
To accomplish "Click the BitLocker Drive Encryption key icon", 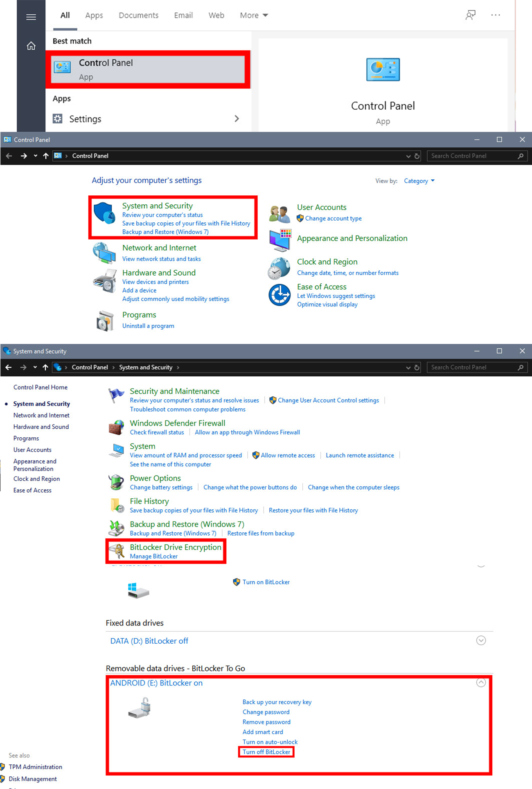I will click(117, 551).
